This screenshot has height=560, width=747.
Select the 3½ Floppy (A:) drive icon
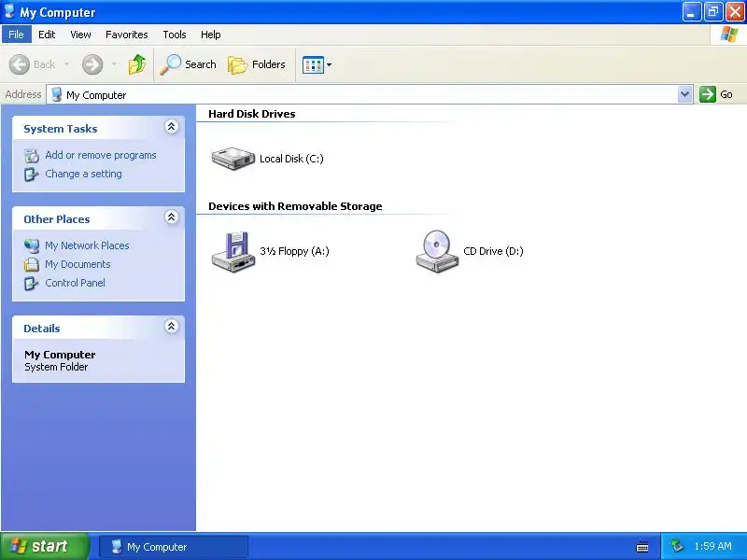(x=233, y=251)
